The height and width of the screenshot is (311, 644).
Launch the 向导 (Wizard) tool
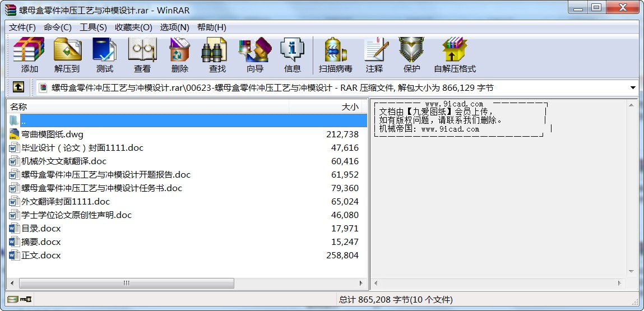[254, 55]
